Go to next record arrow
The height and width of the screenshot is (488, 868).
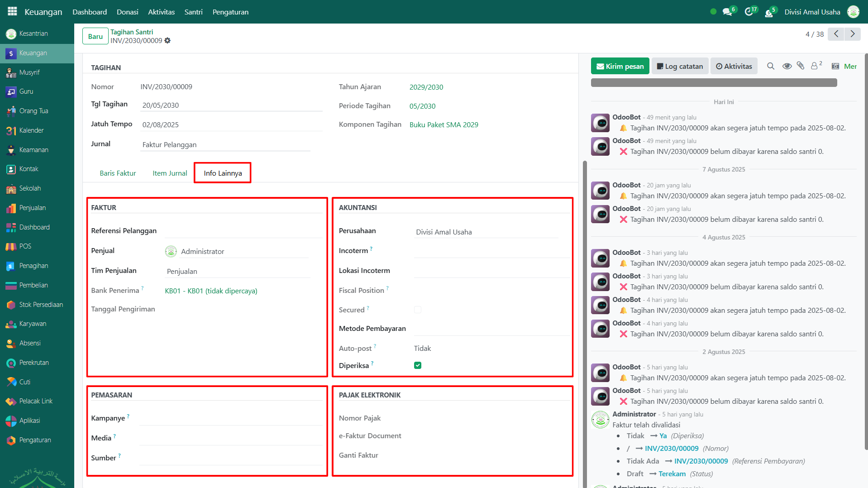point(853,34)
